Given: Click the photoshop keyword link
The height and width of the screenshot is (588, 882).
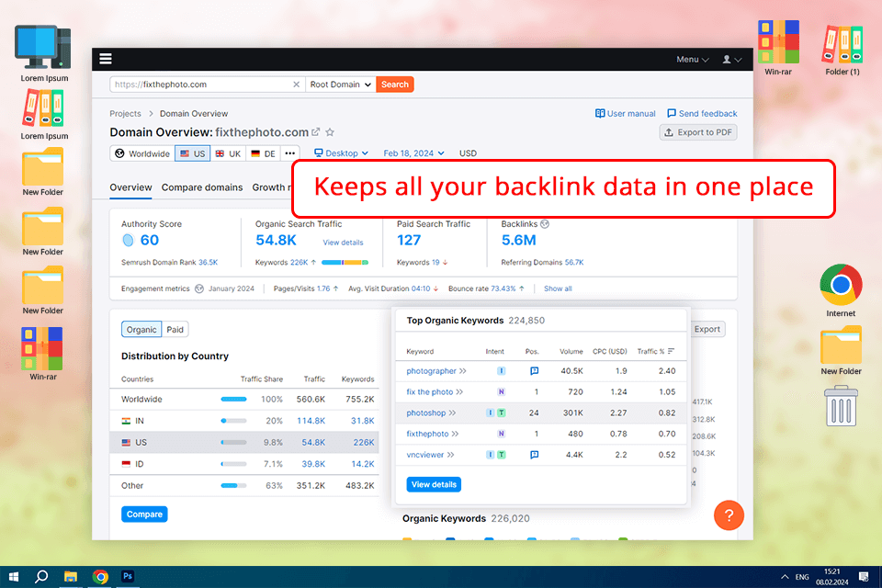Looking at the screenshot, I should point(425,413).
